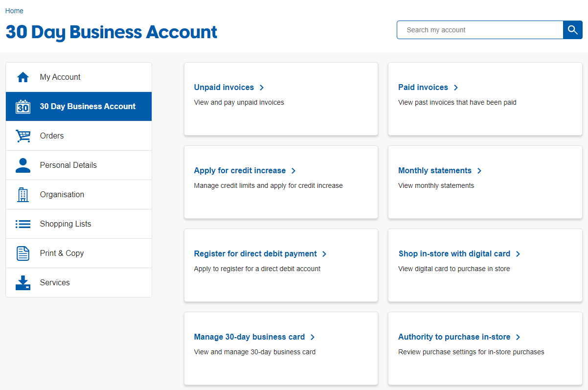Click the document icon next to Print & Copy
588x390 pixels.
[x=23, y=253]
